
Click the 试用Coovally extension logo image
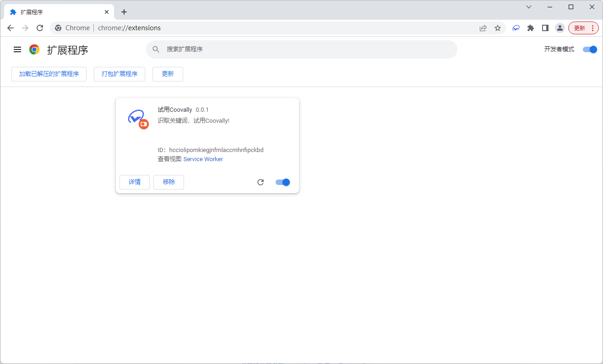point(138,119)
